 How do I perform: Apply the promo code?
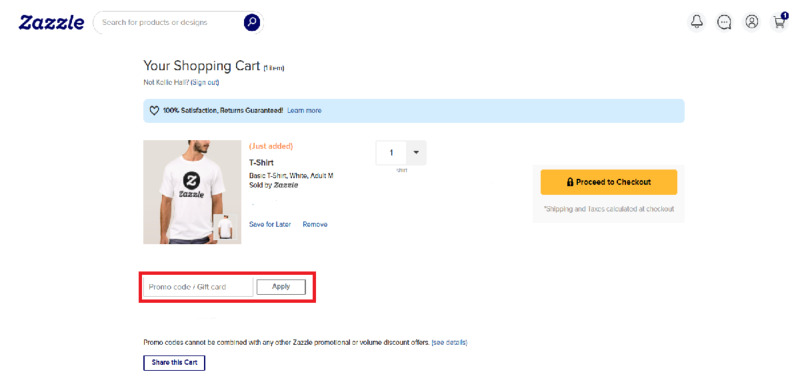281,287
